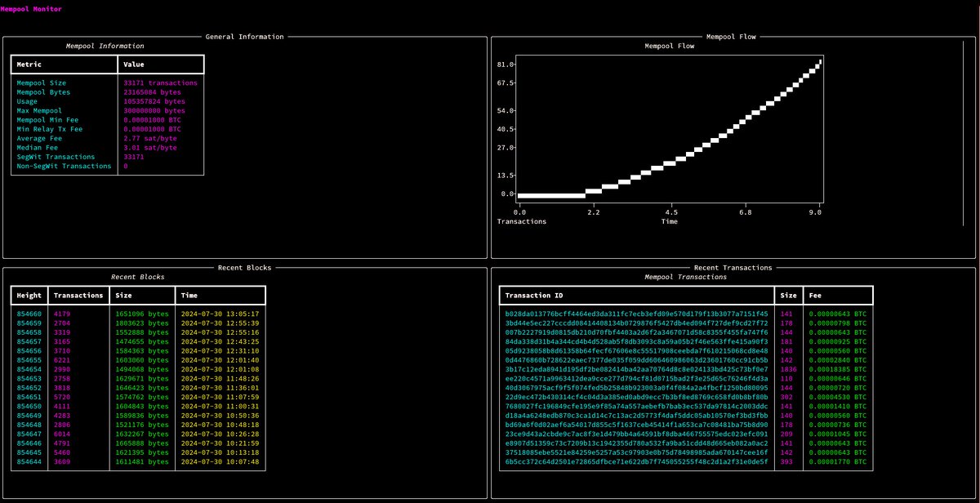Select transaction ID starting with 23ce9d43a2cb
980x503 pixels.
pyautogui.click(x=637, y=434)
